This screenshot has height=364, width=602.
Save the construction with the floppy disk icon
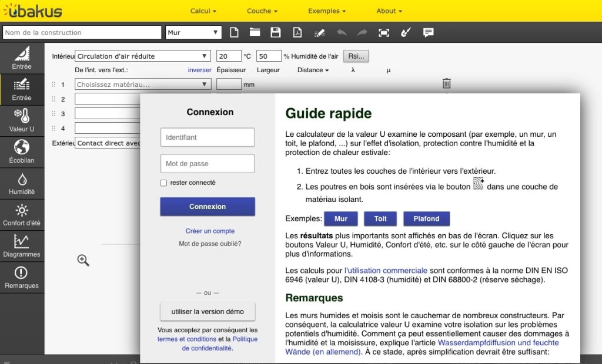[275, 32]
